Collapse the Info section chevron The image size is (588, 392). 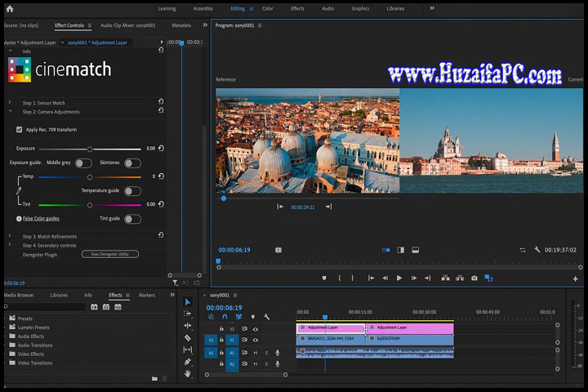[x=10, y=51]
